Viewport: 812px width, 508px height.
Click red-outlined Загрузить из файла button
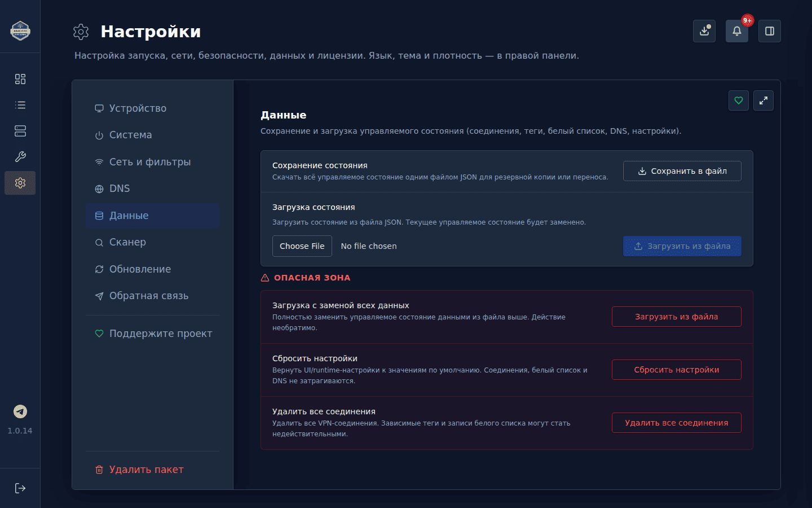click(677, 317)
